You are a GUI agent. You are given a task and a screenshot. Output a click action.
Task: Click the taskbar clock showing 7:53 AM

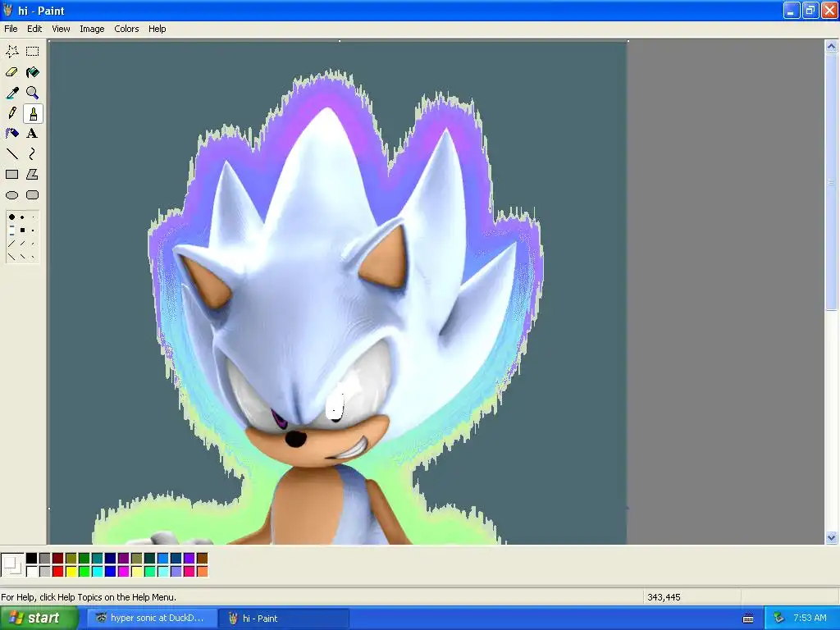810,619
